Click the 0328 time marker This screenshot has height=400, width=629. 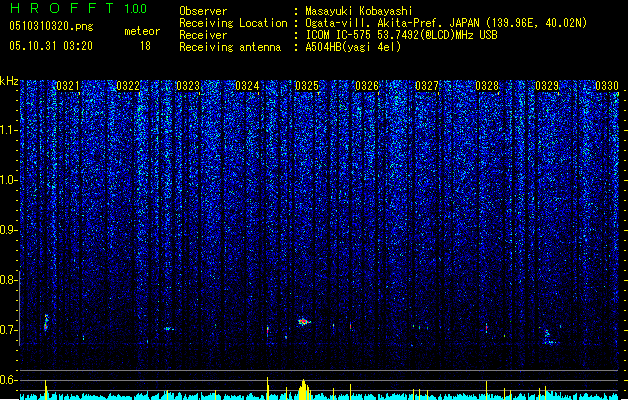487,86
